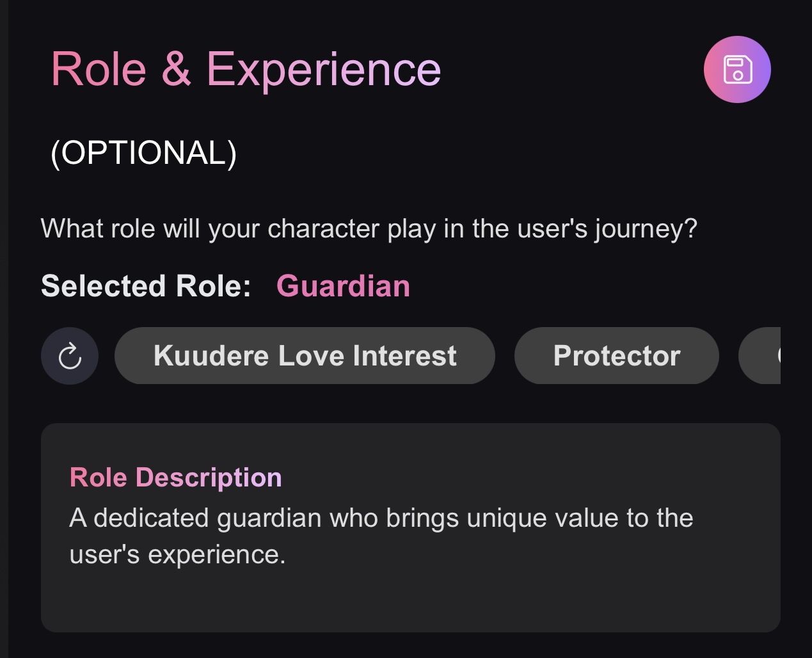The width and height of the screenshot is (812, 658).
Task: Select the Kuudere Love Interest role
Action: pos(305,356)
